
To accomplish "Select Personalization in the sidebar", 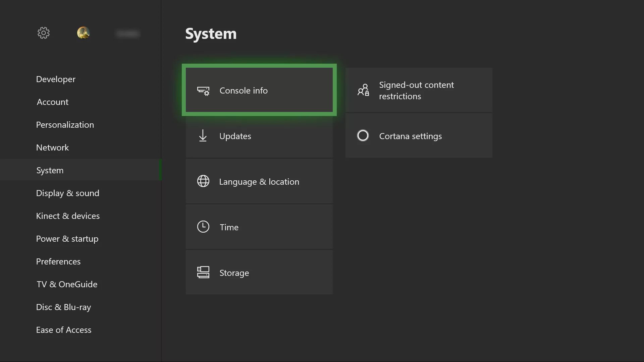I will 65,125.
